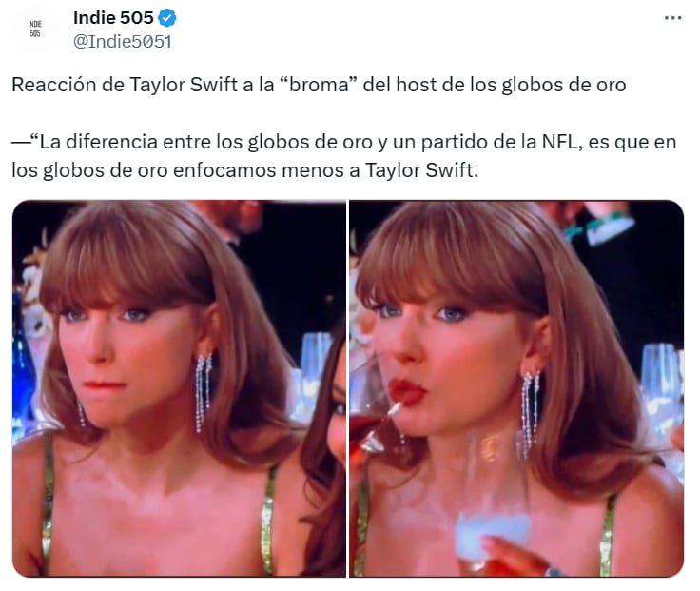Click the quoted joke text about the NFL
Screen dimensions: 700x591
point(343,156)
